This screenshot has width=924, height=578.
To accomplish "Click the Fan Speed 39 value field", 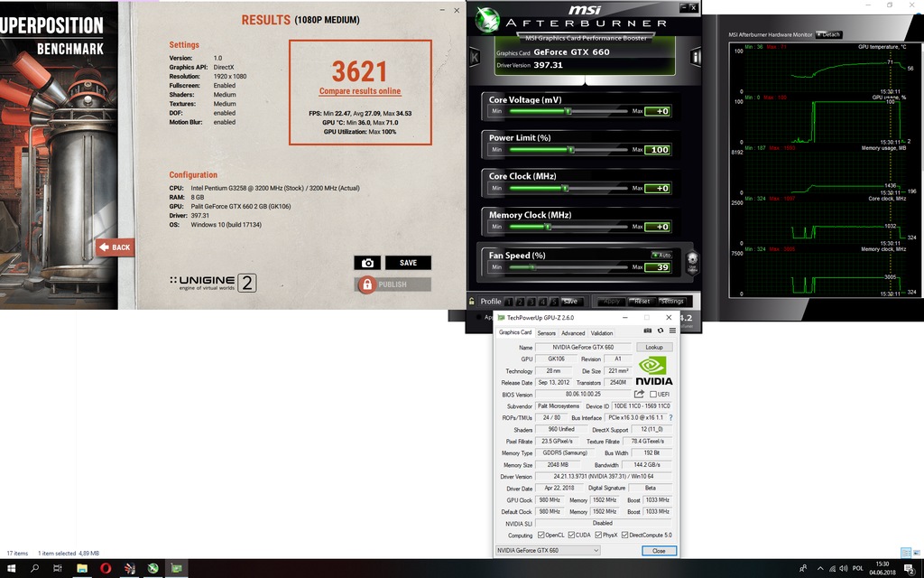I will [x=658, y=267].
